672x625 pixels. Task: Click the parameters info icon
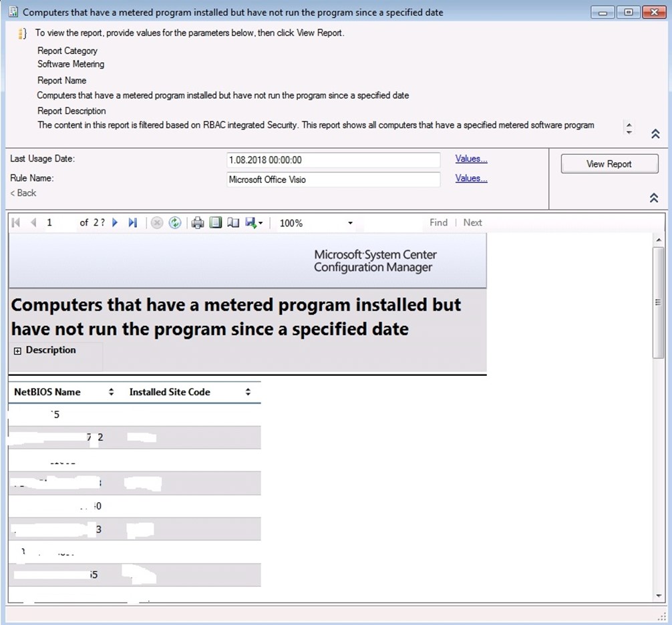(x=22, y=33)
